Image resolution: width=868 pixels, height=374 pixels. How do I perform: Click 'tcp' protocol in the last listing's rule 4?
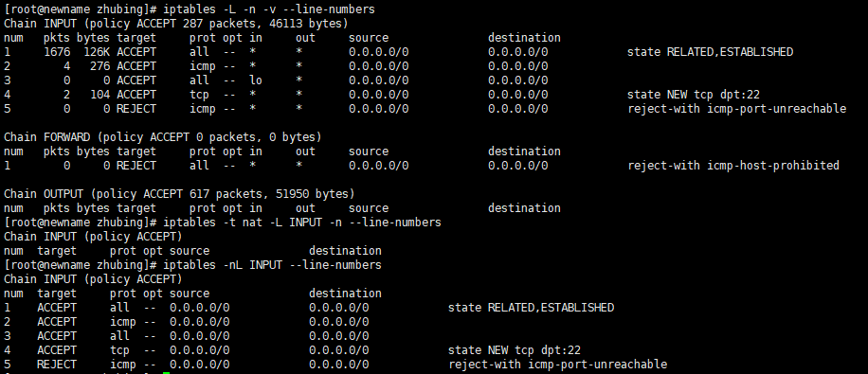[119, 350]
